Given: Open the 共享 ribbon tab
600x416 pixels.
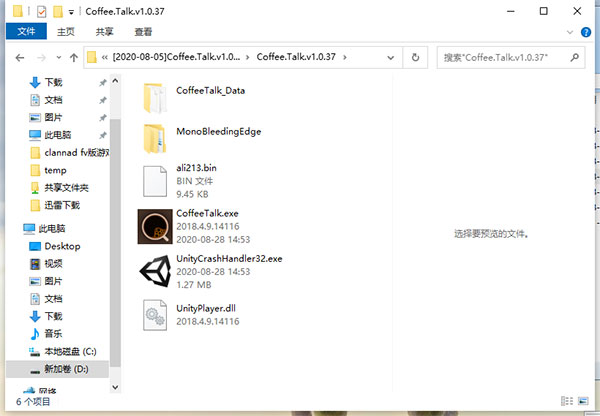Looking at the screenshot, I should [104, 32].
